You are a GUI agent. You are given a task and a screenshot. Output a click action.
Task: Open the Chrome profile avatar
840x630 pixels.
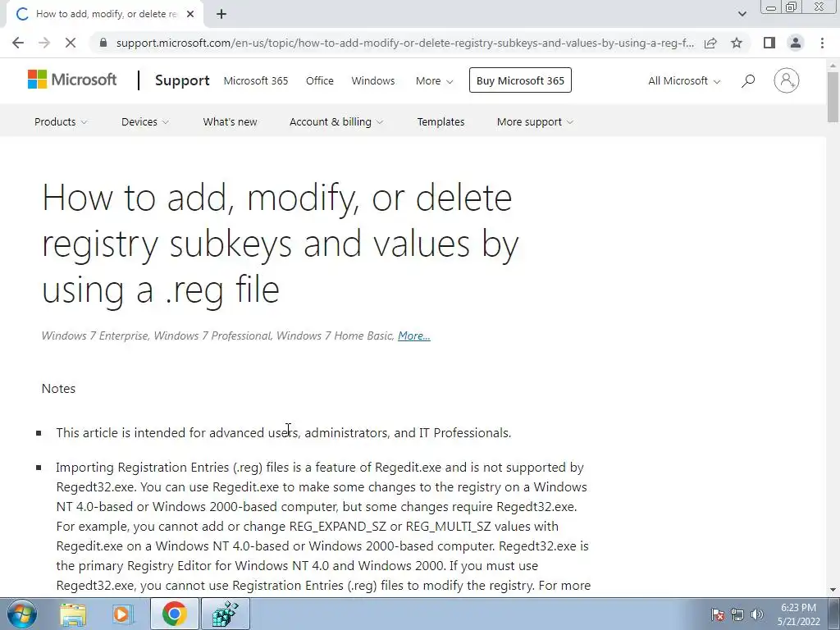point(796,43)
